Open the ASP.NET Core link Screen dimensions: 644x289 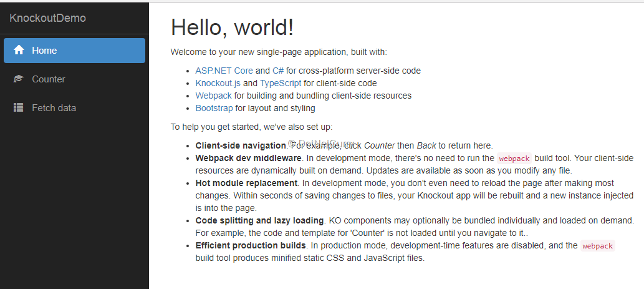click(x=224, y=71)
